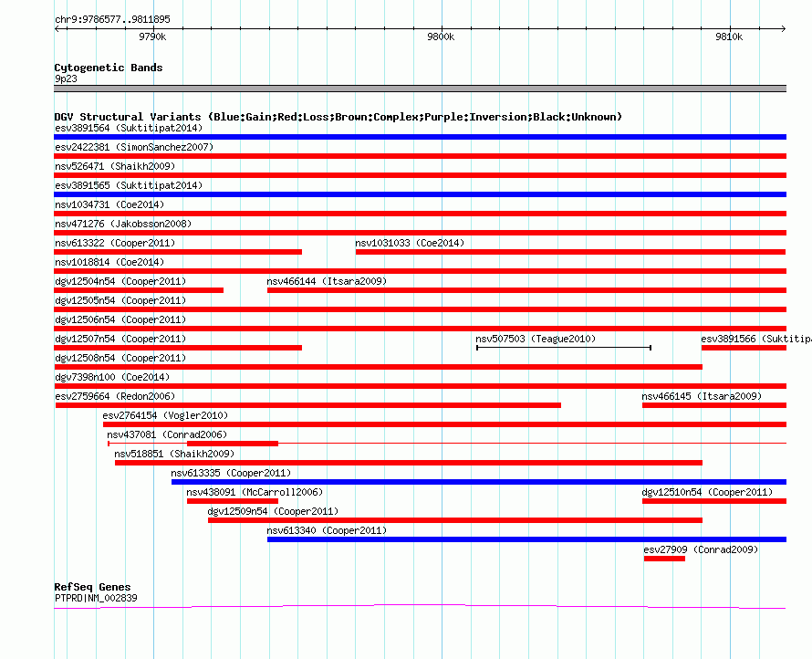Open the nsv438091 (McCarroll2006) label
The image size is (812, 659).
coord(255,492)
